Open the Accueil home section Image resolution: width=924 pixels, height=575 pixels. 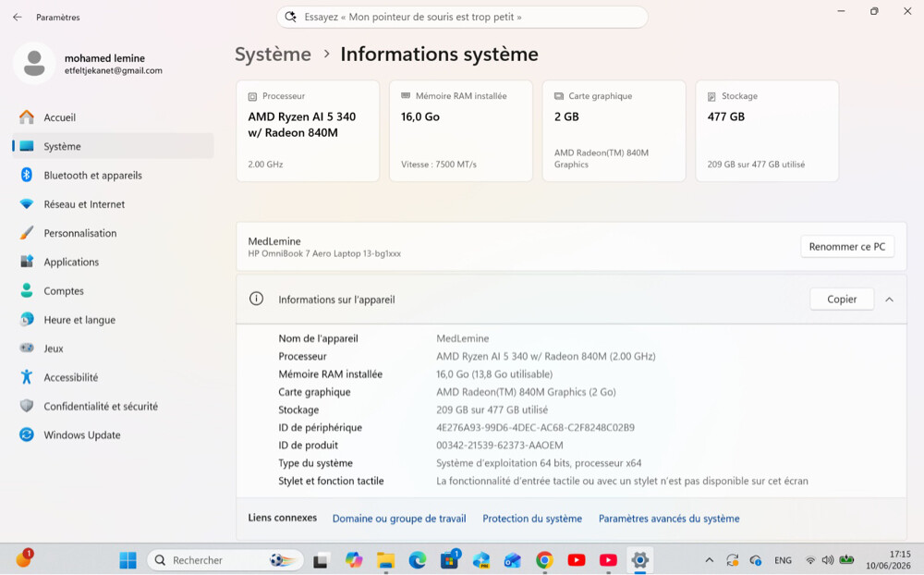(112, 117)
